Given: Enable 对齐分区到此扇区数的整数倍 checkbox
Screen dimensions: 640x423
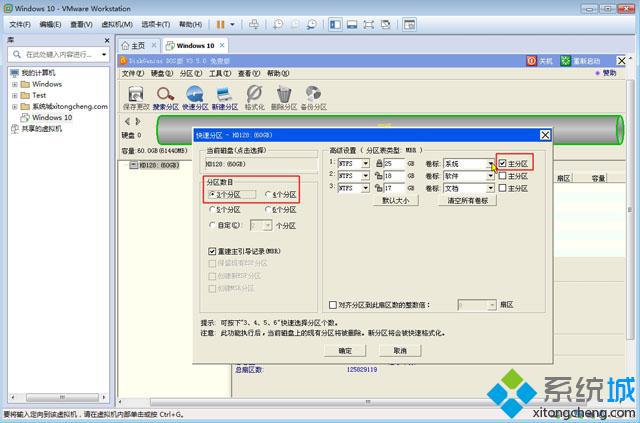Looking at the screenshot, I should tap(333, 305).
